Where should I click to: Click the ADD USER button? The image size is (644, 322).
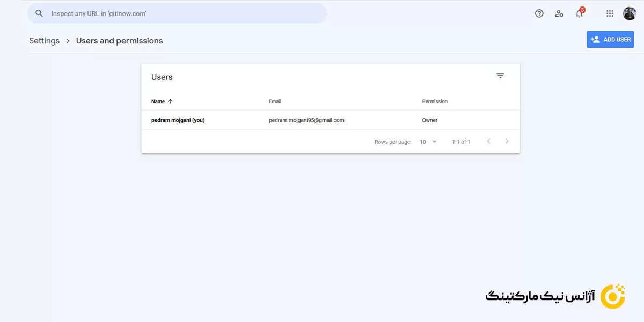(x=610, y=39)
